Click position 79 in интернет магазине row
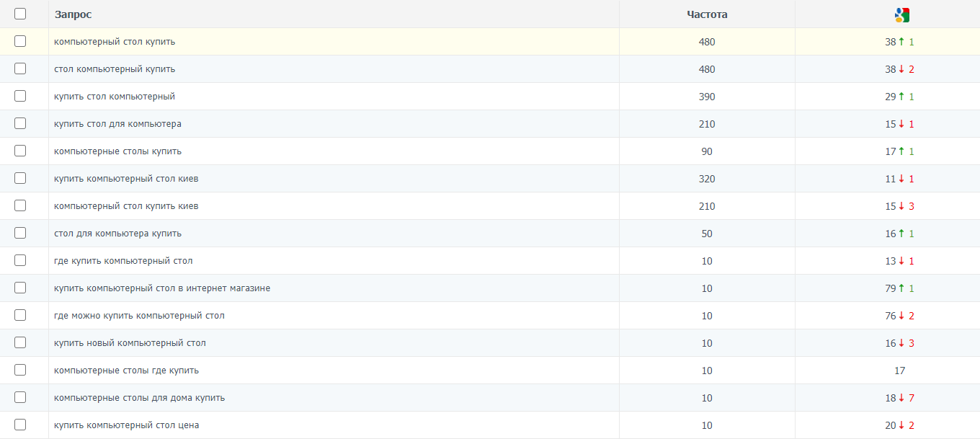The width and height of the screenshot is (980, 439). tap(891, 288)
